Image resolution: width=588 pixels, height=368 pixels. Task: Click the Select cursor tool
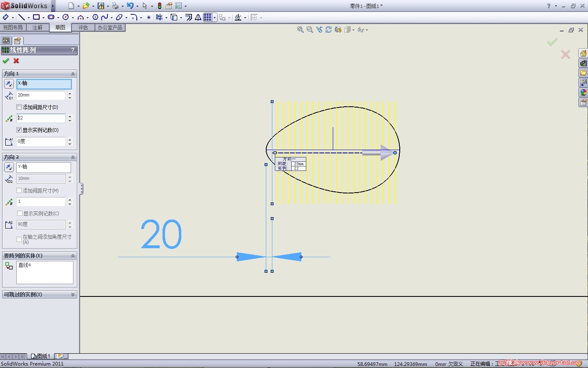[x=145, y=6]
